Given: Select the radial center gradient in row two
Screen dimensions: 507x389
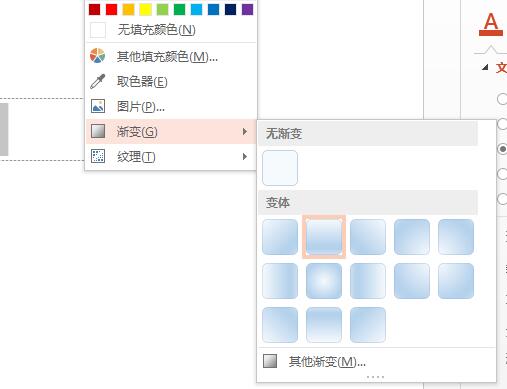Looking at the screenshot, I should [x=324, y=281].
